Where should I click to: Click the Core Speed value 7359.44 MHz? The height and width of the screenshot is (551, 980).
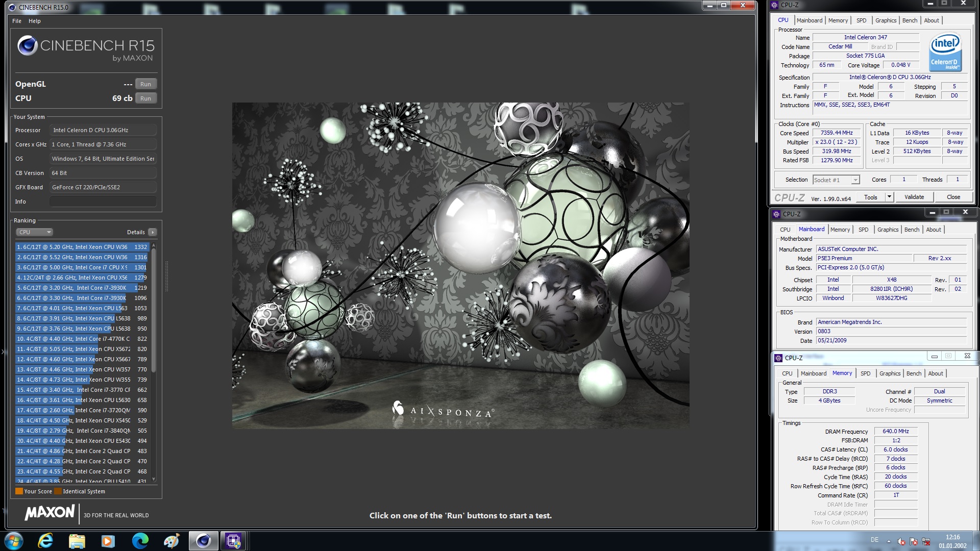click(837, 133)
